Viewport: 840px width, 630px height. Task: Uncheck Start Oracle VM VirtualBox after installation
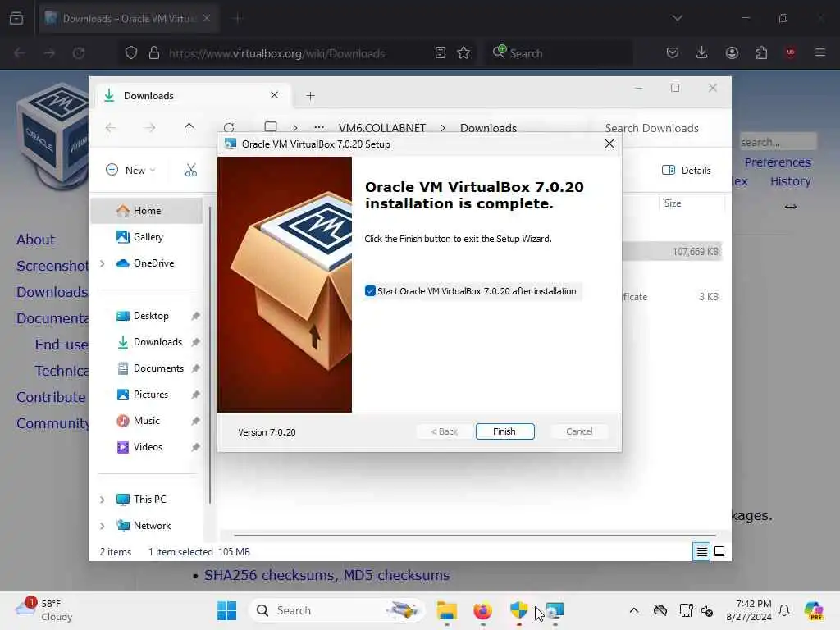pos(370,291)
